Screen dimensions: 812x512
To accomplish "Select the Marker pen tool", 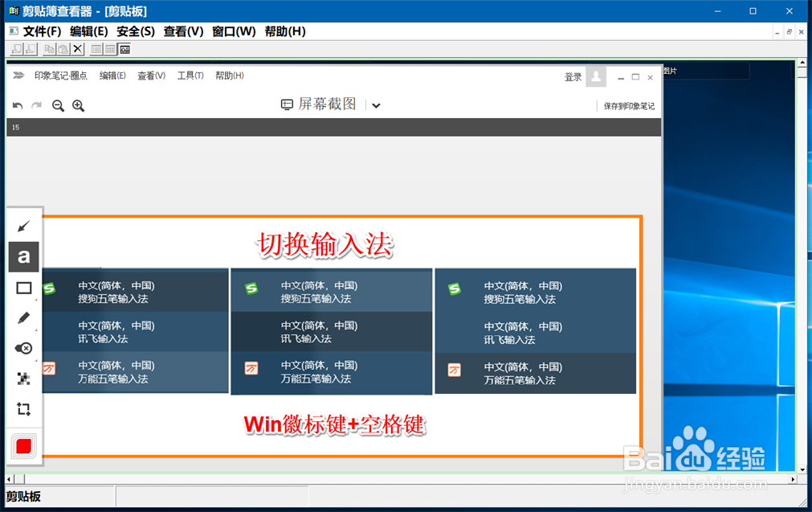I will 24,317.
